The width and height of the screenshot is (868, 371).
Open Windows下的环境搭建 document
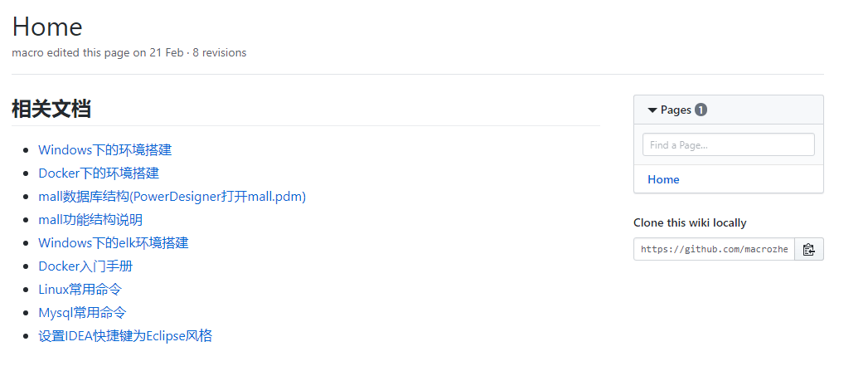point(104,150)
